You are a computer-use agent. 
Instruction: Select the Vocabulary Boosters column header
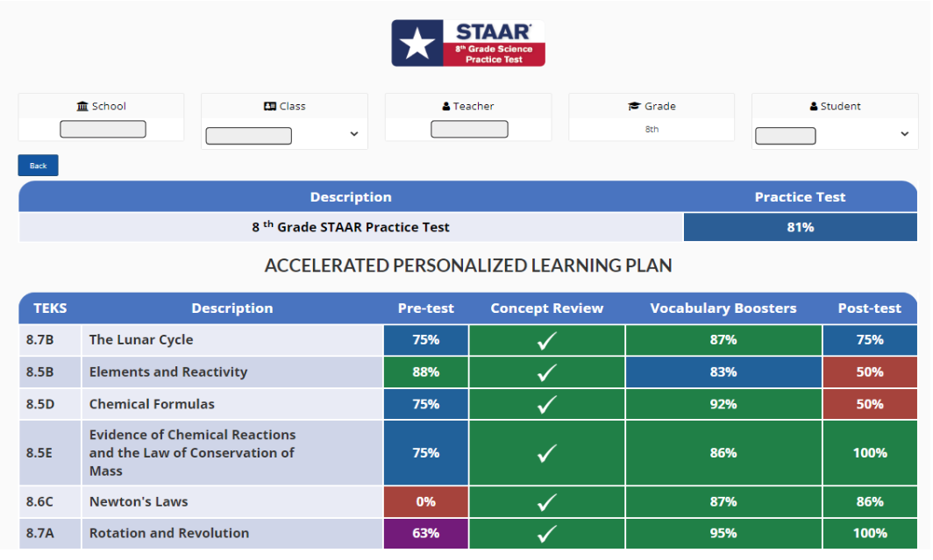pos(723,308)
